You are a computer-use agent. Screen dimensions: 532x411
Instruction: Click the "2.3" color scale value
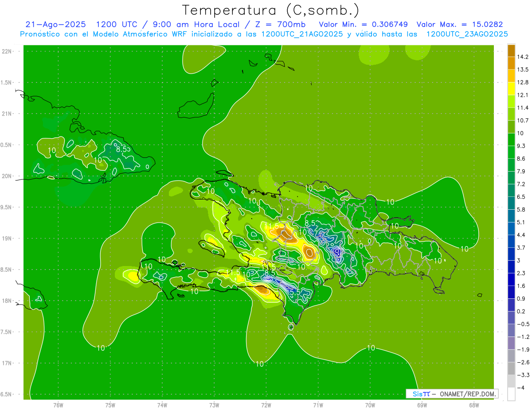[x=521, y=273]
